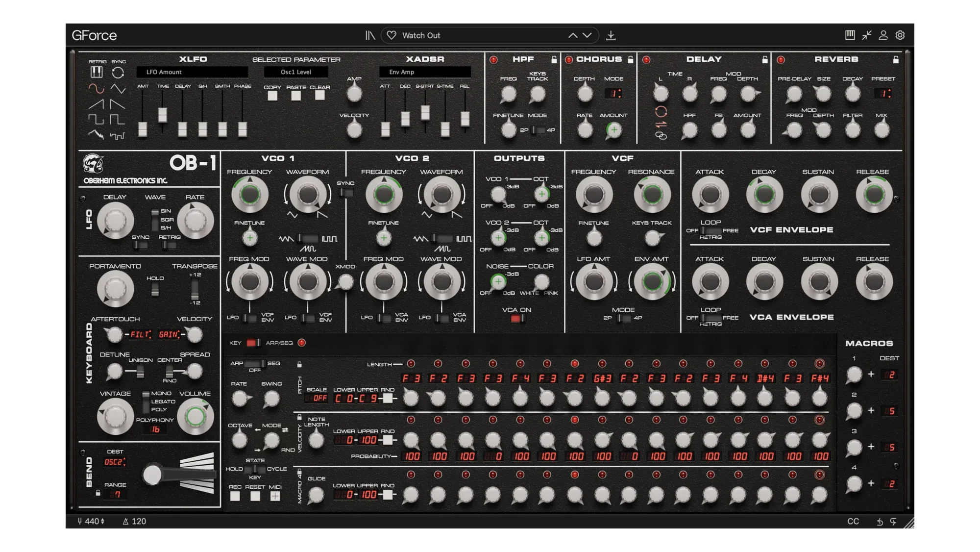Image resolution: width=980 pixels, height=552 pixels.
Task: Go to previous preset with up chevron
Action: tap(572, 35)
